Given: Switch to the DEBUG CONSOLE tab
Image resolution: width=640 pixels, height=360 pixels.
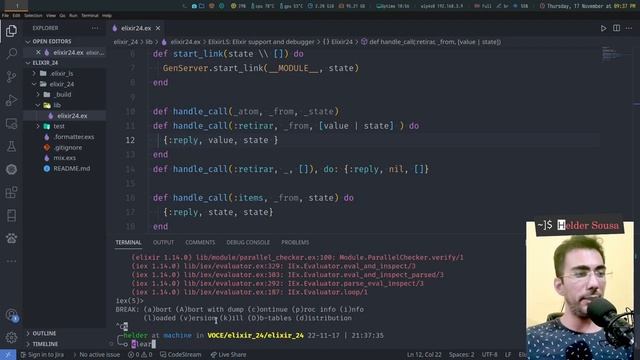Looking at the screenshot, I should (248, 242).
